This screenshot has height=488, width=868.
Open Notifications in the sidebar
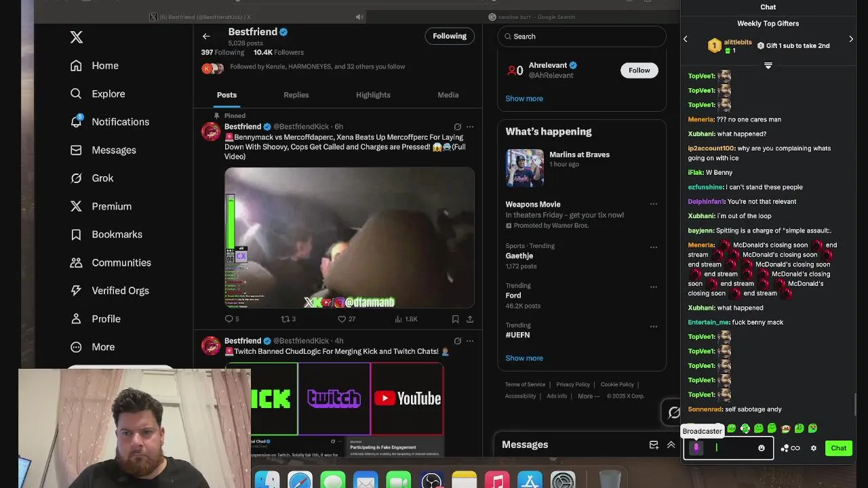(110, 122)
